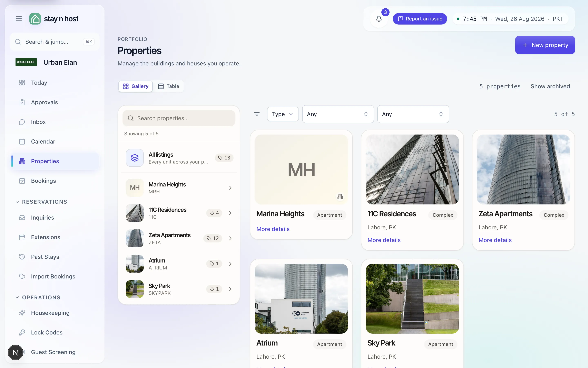Click the Search & jump field

pos(55,42)
